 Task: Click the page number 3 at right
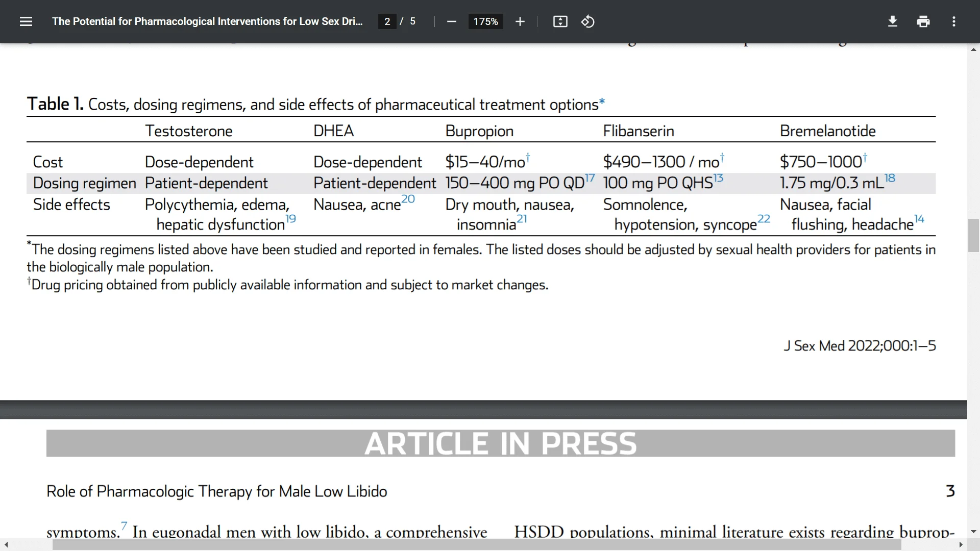pos(950,491)
